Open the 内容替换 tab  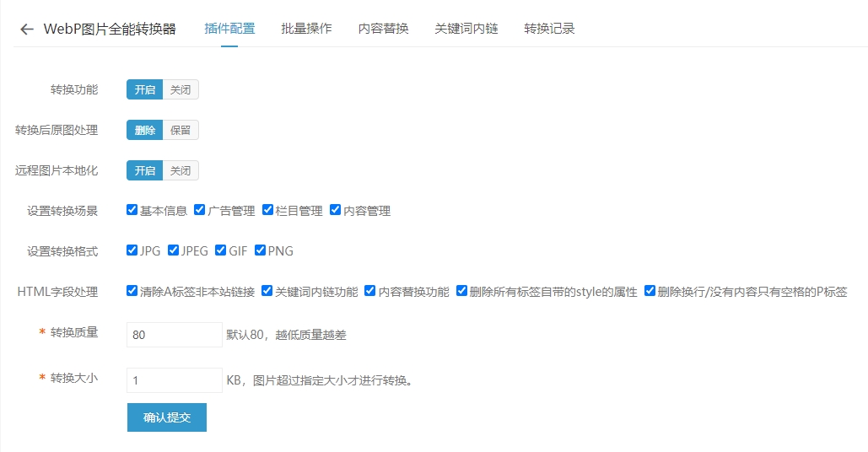tap(383, 29)
